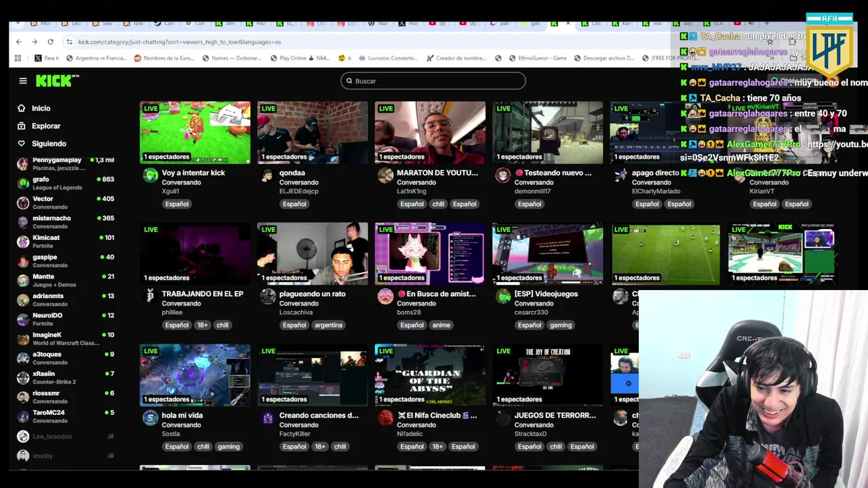Select Mantte in the followed list
The height and width of the screenshot is (488, 868).
[x=66, y=280]
